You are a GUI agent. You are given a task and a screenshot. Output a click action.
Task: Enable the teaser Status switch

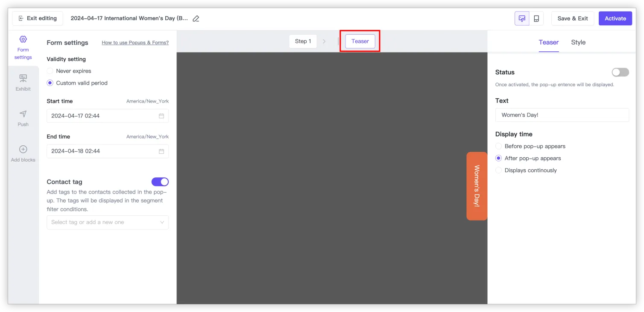pos(620,72)
